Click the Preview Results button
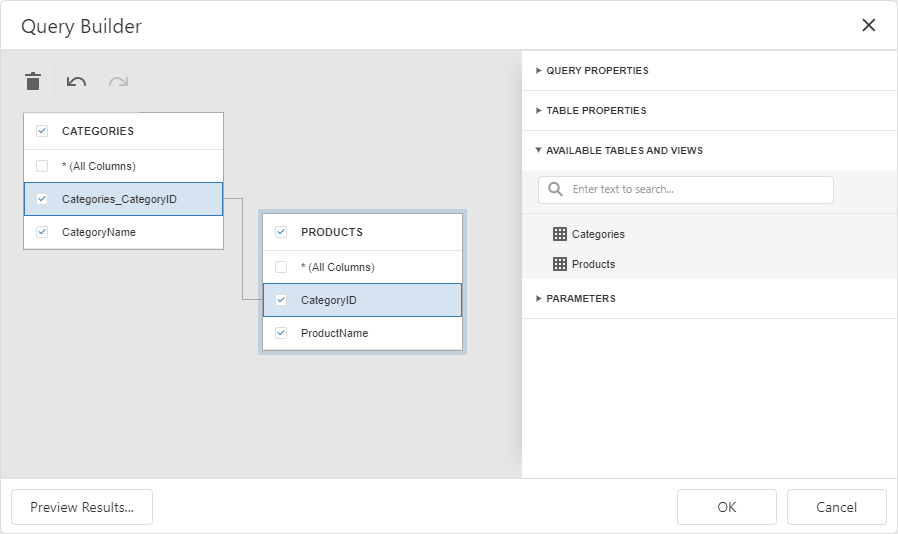The image size is (898, 534). click(82, 507)
